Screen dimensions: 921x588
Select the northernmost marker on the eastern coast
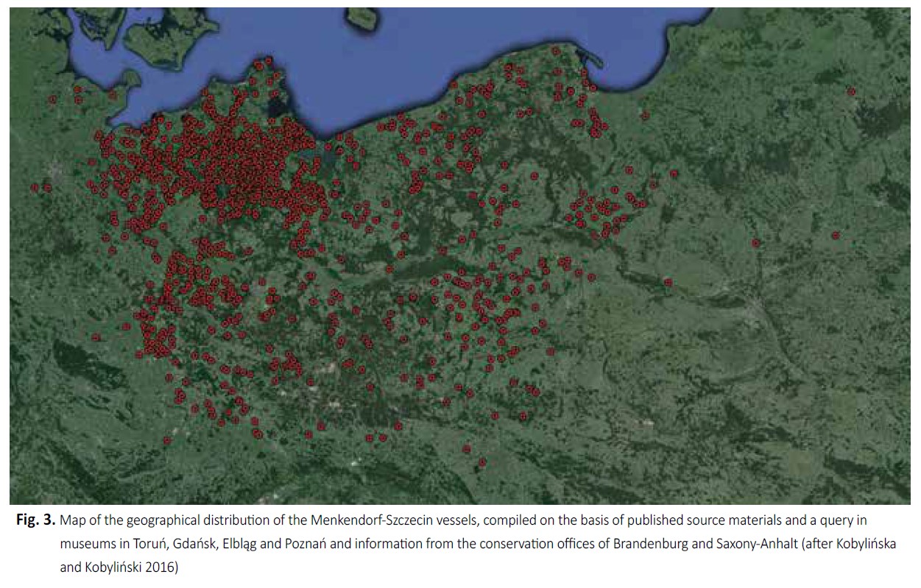[556, 51]
